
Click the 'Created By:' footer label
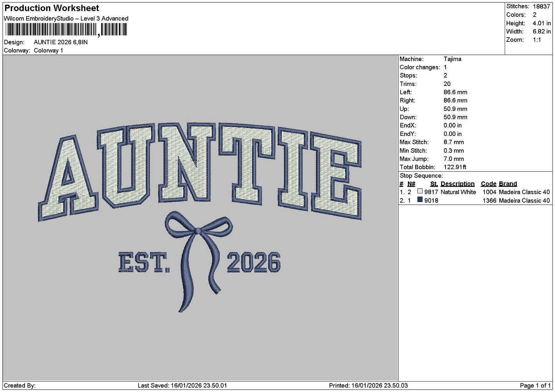20,386
